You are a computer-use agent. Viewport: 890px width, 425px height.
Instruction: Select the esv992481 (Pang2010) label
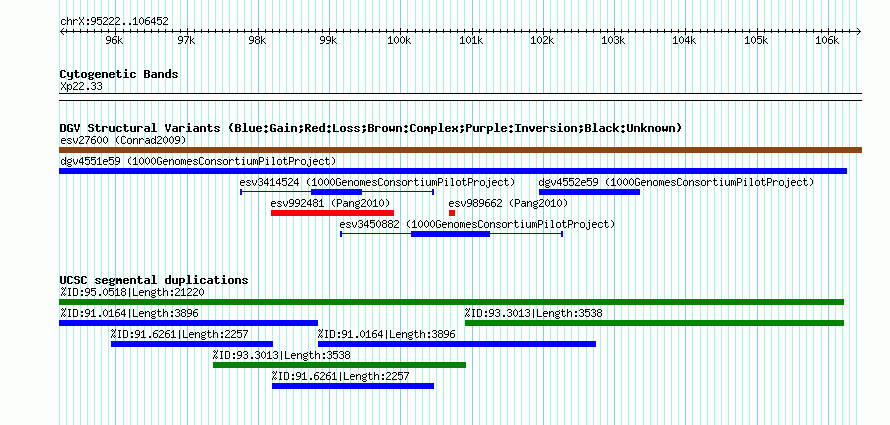pyautogui.click(x=330, y=203)
